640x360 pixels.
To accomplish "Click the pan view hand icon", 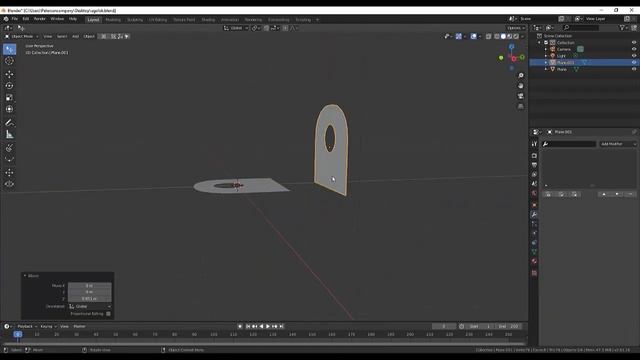I will (520, 86).
